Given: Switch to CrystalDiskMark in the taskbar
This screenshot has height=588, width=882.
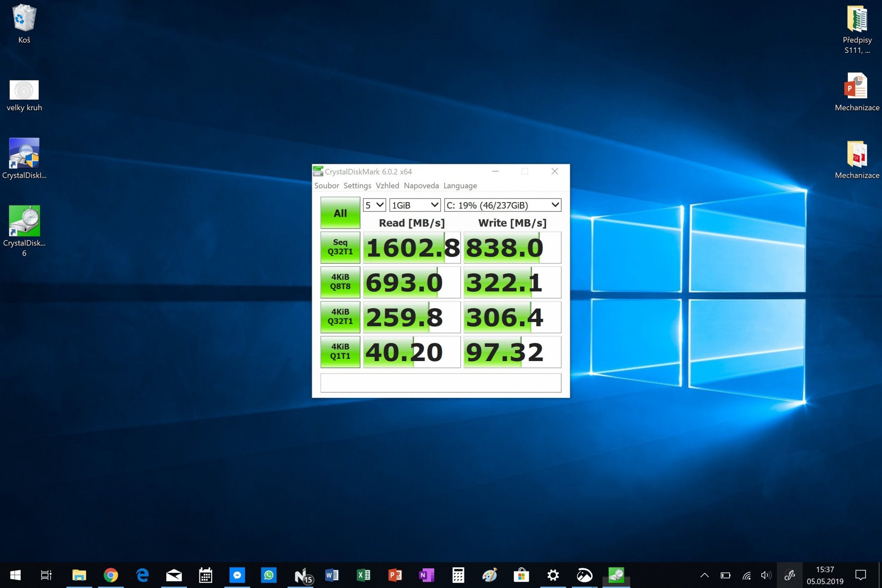Looking at the screenshot, I should tap(616, 575).
